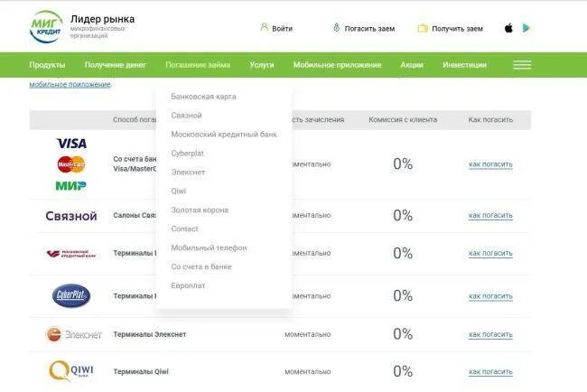Screen dimensions: 587x392
Task: Click the CyberPlat logo
Action: (71, 295)
